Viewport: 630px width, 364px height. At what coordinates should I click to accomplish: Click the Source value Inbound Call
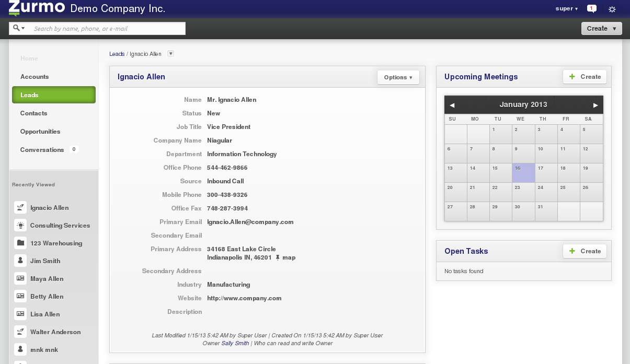click(x=225, y=181)
